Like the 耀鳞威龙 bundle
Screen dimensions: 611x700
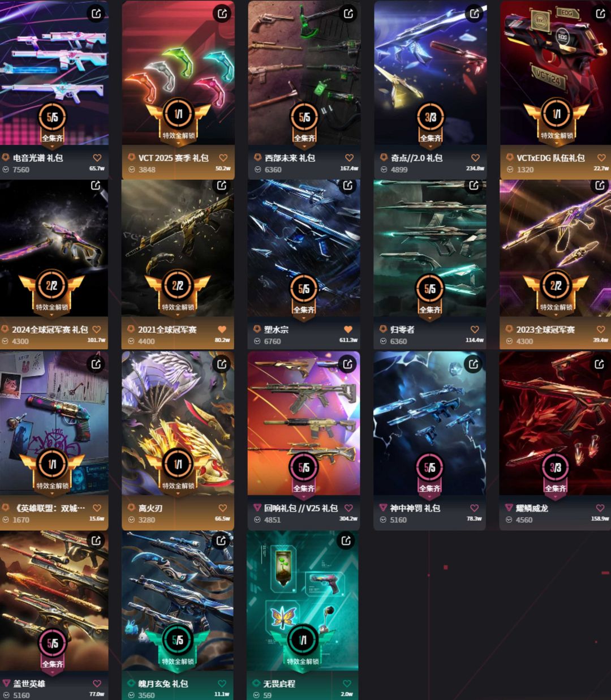click(x=600, y=508)
